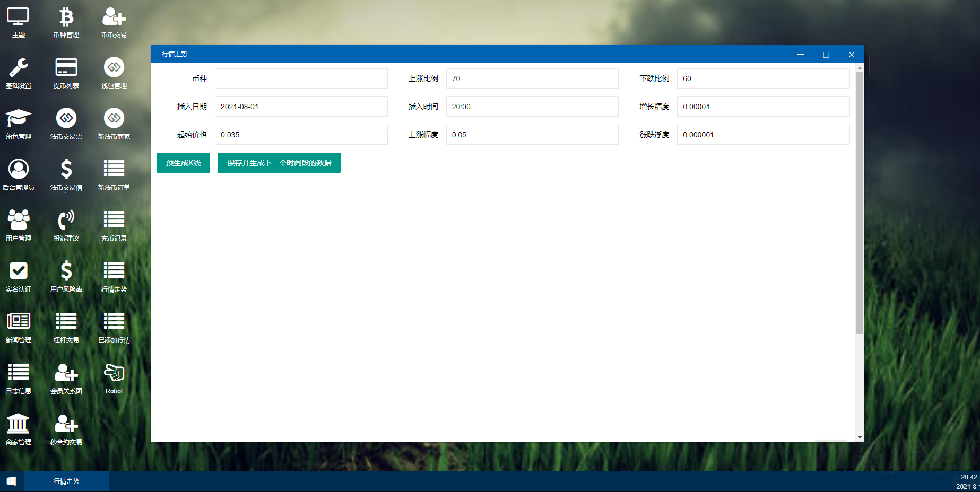
Task: Click the 起始价格 input field
Action: click(x=301, y=135)
